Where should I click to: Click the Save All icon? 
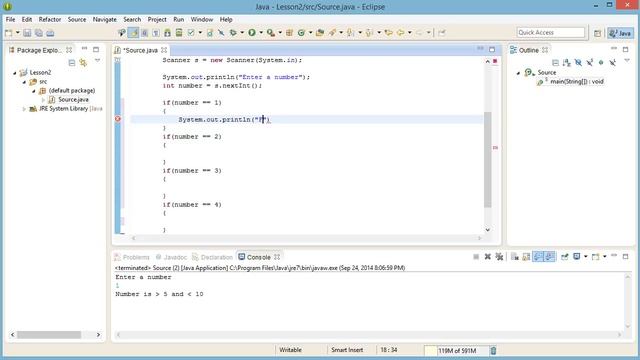point(39,33)
